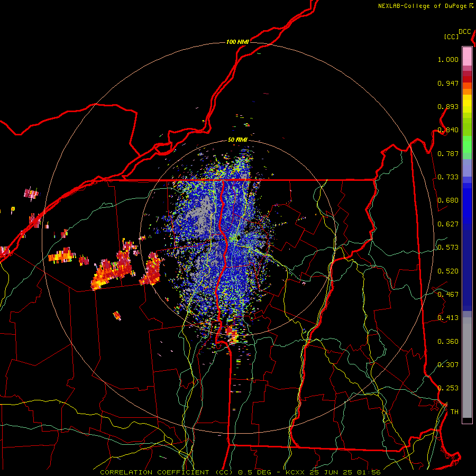
Task: Click the 50 NMI range ring label
Action: 237,140
